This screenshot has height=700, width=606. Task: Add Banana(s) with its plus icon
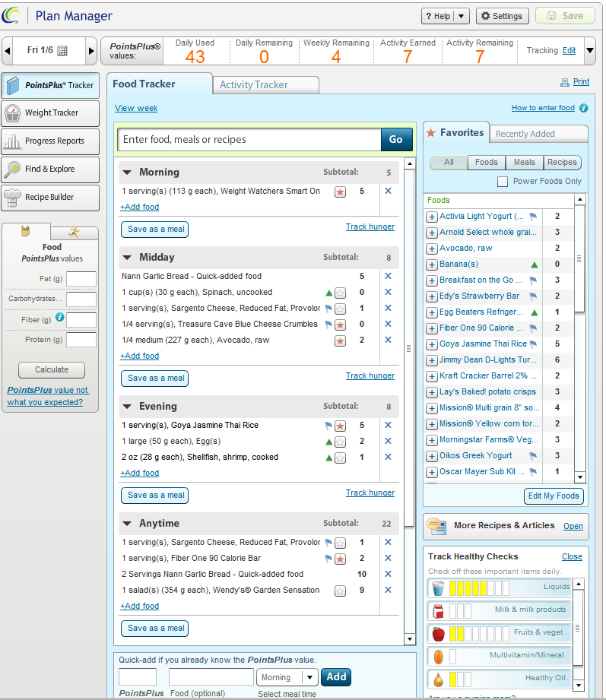[431, 264]
